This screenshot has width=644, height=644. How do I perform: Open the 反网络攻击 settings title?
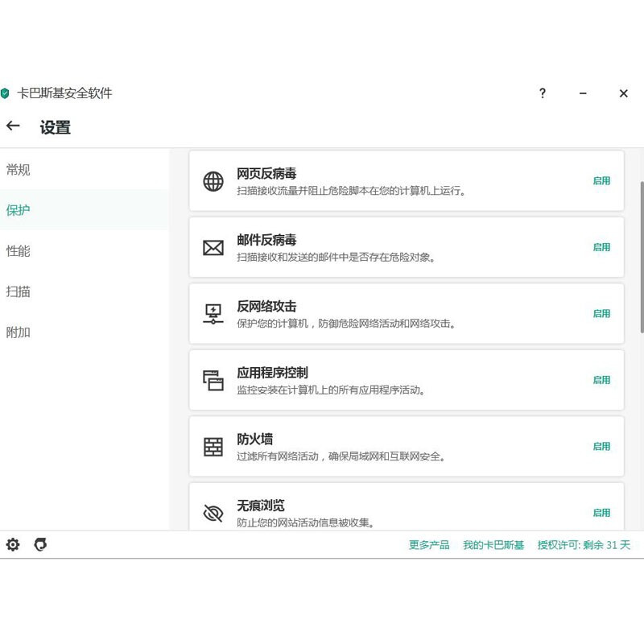[266, 307]
